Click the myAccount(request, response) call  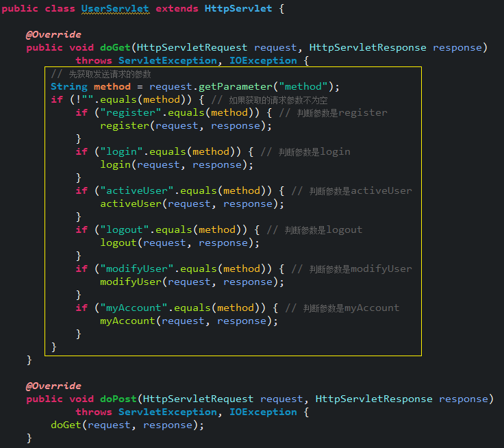click(189, 321)
